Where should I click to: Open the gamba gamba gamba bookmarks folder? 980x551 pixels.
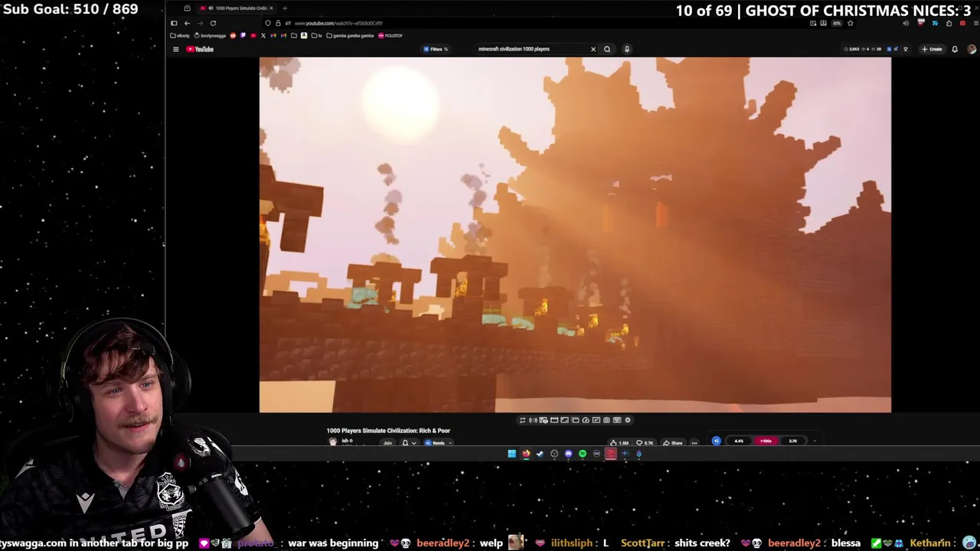point(350,35)
